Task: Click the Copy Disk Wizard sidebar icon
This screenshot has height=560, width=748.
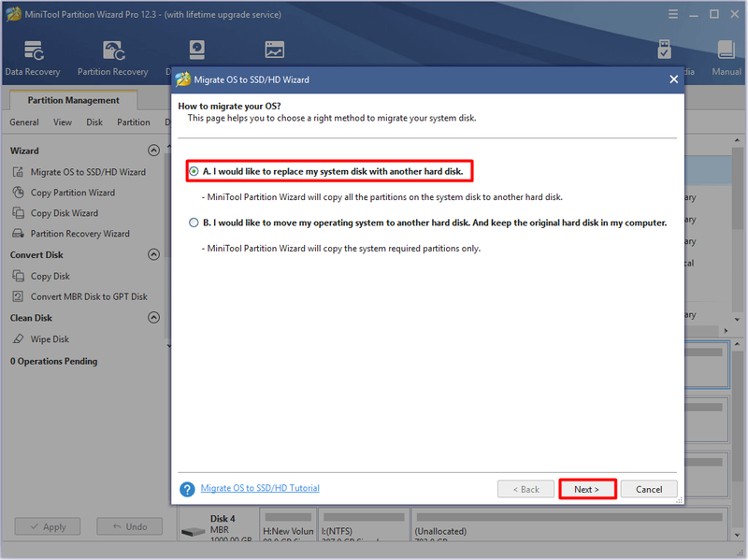Action: click(x=18, y=213)
